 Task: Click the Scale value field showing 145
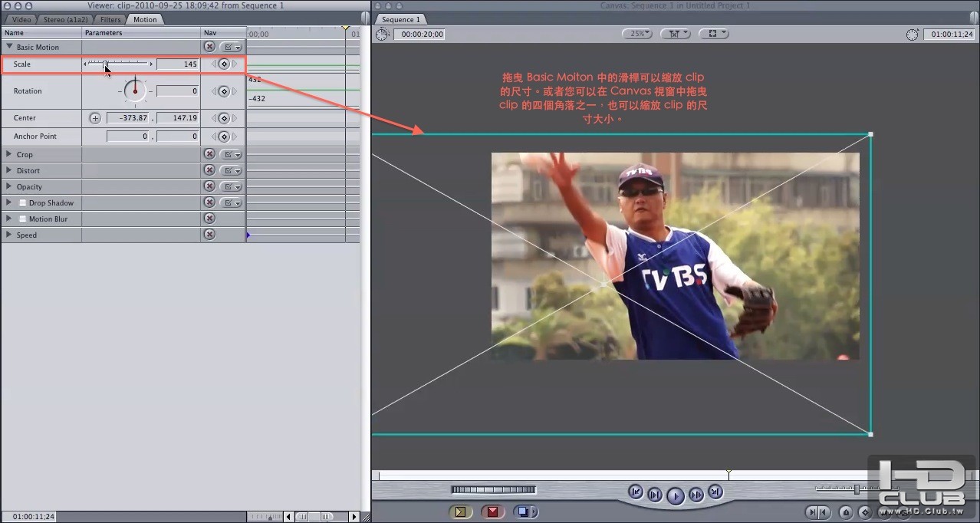[178, 64]
